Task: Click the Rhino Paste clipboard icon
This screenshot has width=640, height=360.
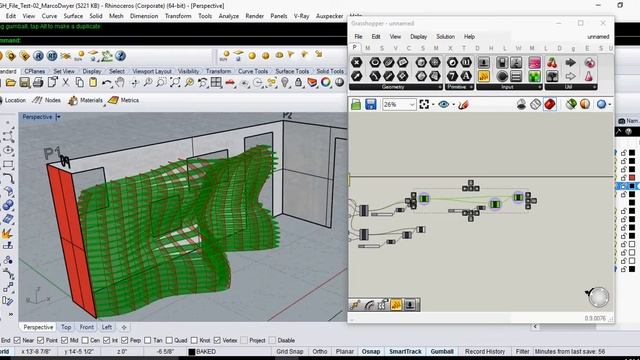Action: coord(93,83)
